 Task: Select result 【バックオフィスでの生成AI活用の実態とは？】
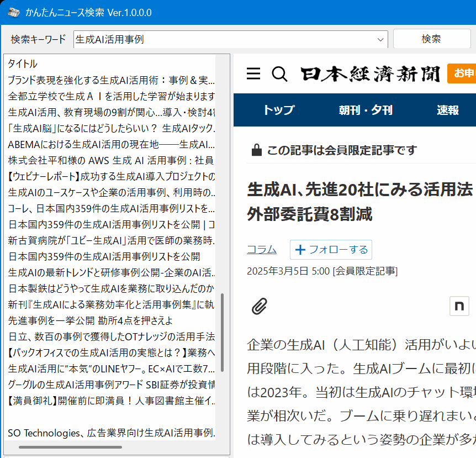[111, 352]
